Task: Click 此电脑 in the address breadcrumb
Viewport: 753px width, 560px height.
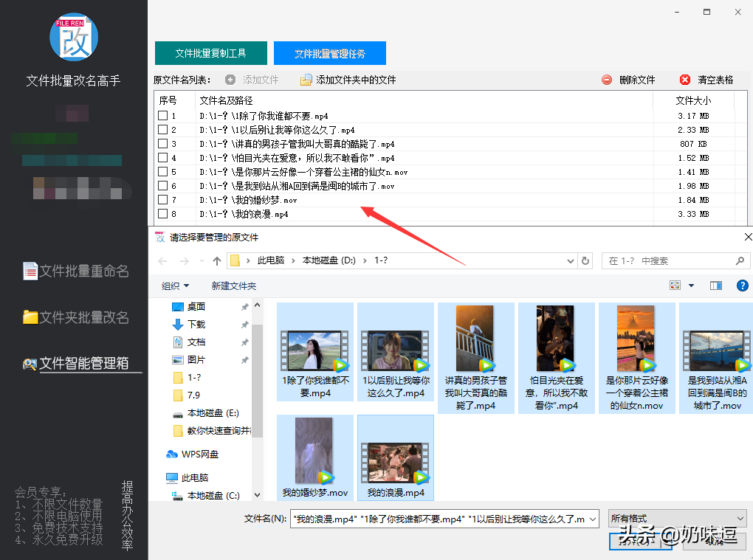Action: pyautogui.click(x=271, y=260)
